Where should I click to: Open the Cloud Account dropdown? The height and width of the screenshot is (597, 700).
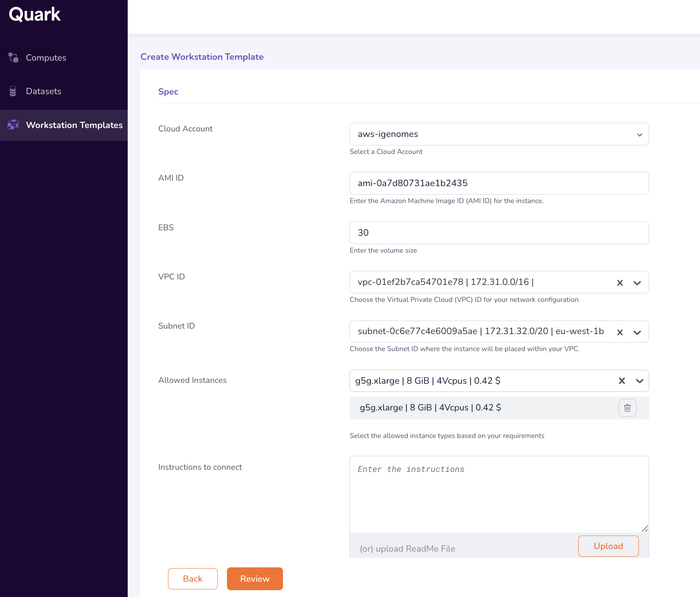[x=499, y=134]
